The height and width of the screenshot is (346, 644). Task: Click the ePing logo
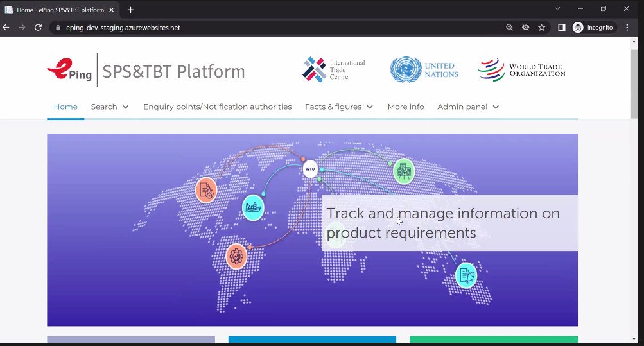tap(70, 70)
